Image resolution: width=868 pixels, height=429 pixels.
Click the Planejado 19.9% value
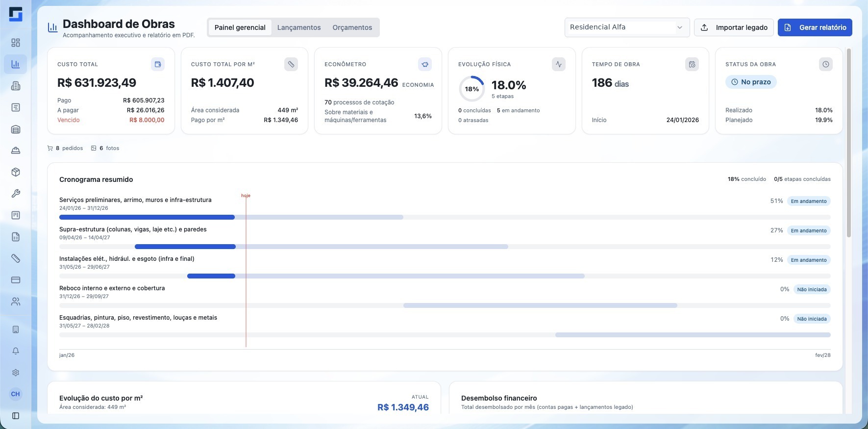pos(823,120)
